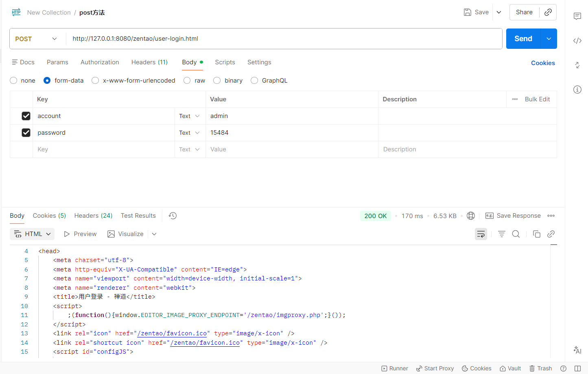Click the HTTP request type icon

click(16, 12)
